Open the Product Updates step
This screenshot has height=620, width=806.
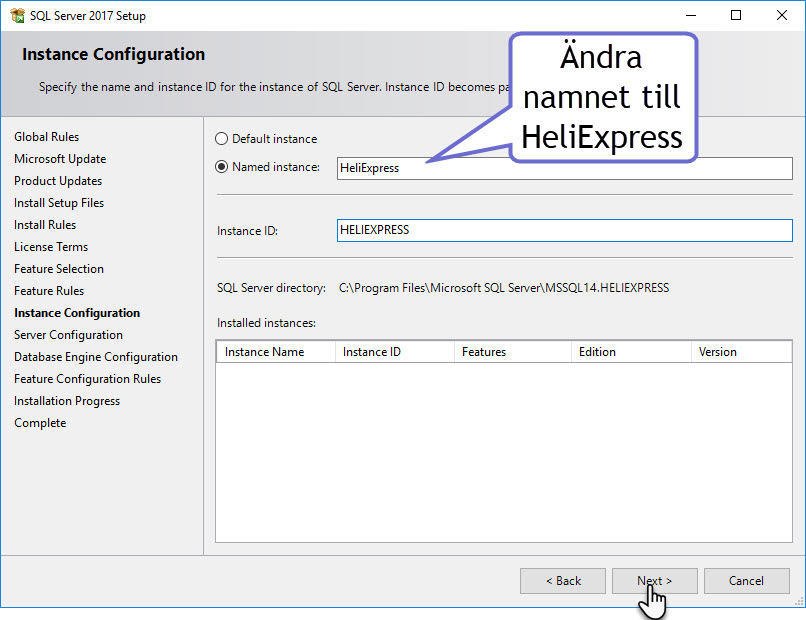58,181
